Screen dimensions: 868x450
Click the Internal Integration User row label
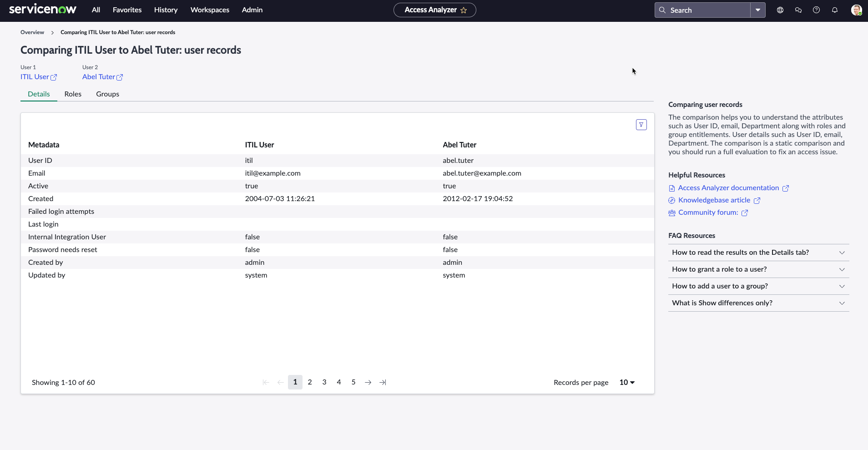tap(67, 237)
